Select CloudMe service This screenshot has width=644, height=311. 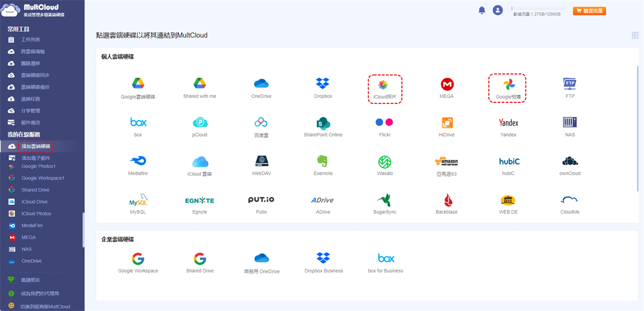coord(570,200)
